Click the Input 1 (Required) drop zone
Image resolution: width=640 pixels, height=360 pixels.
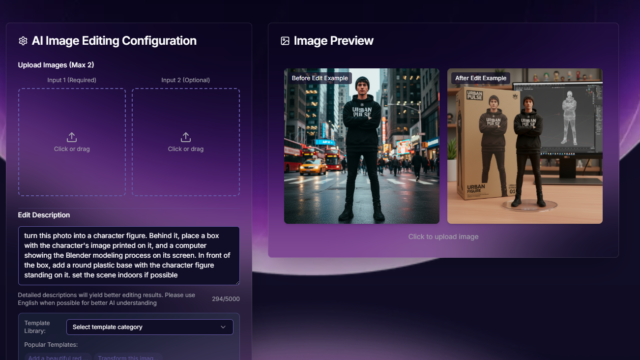click(72, 142)
